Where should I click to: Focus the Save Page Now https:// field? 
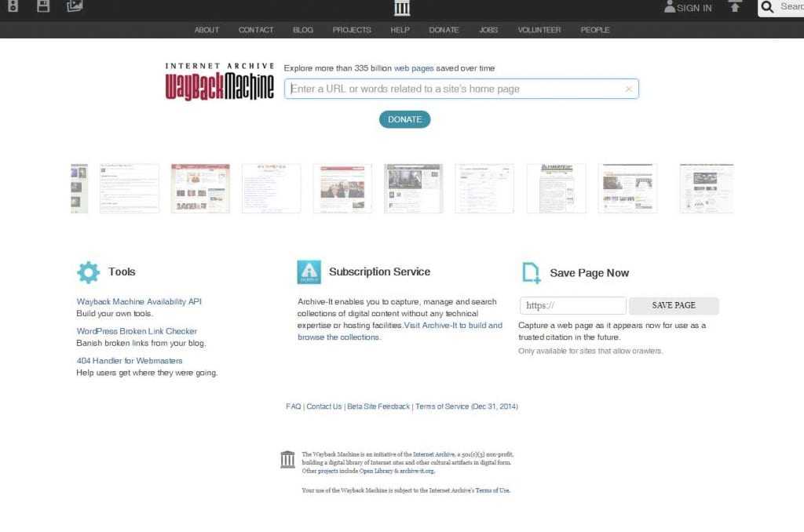572,305
